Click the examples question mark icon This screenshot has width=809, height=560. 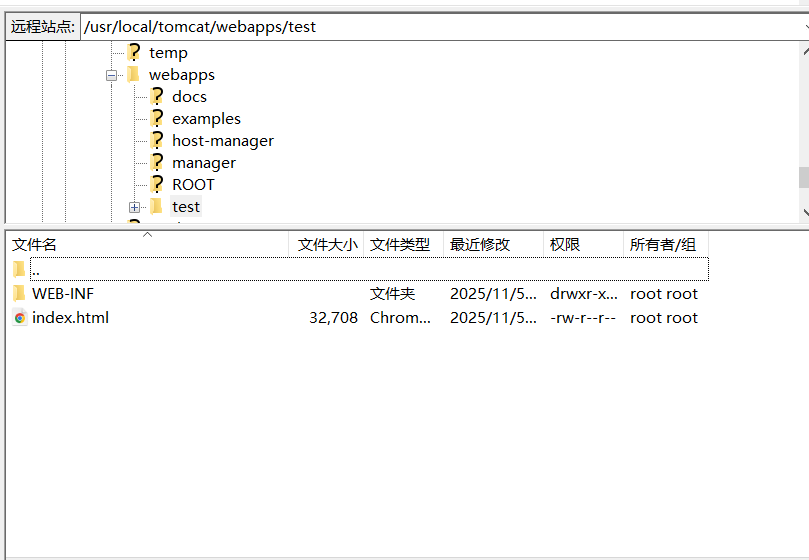157,119
